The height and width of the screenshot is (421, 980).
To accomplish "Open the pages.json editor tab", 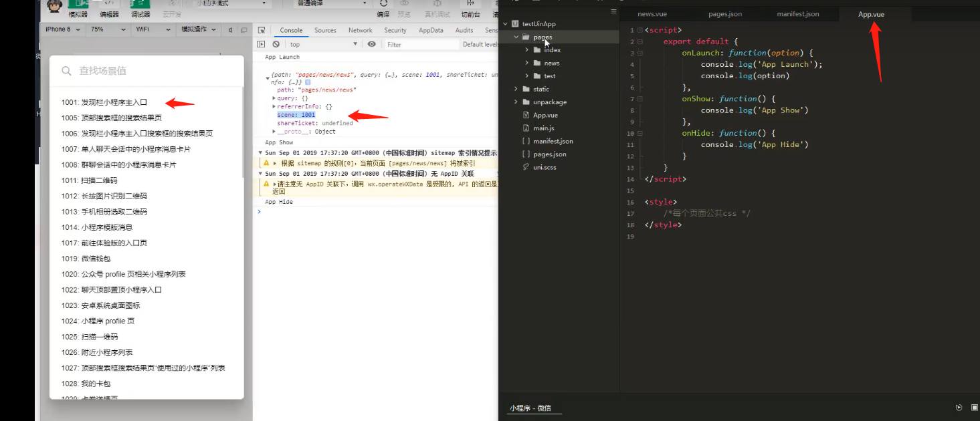I will tap(725, 14).
